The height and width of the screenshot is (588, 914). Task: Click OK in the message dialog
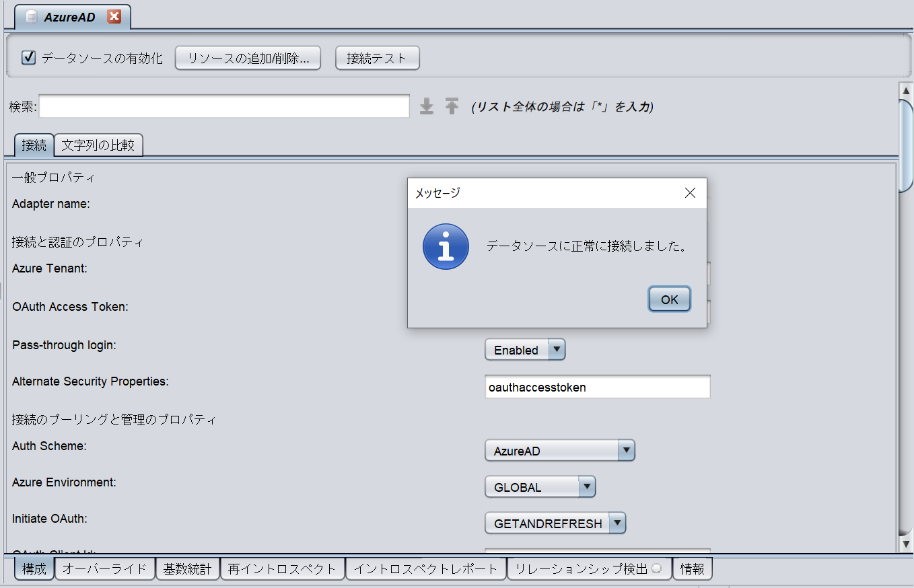tap(670, 299)
